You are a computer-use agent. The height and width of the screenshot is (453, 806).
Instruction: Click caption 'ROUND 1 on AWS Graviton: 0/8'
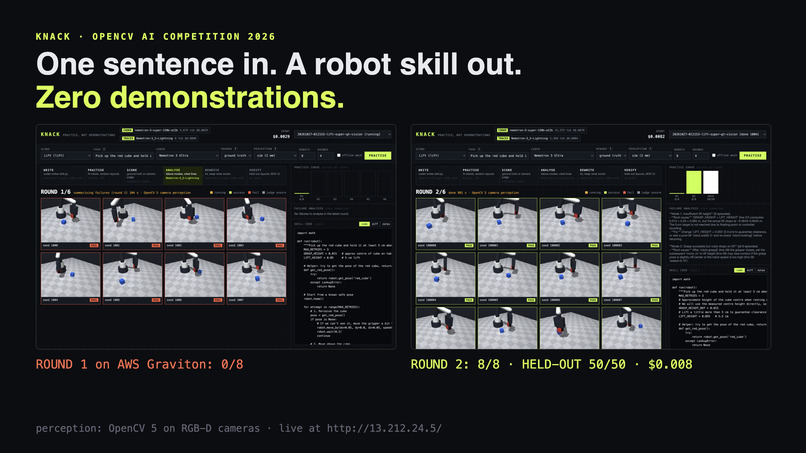tap(139, 365)
